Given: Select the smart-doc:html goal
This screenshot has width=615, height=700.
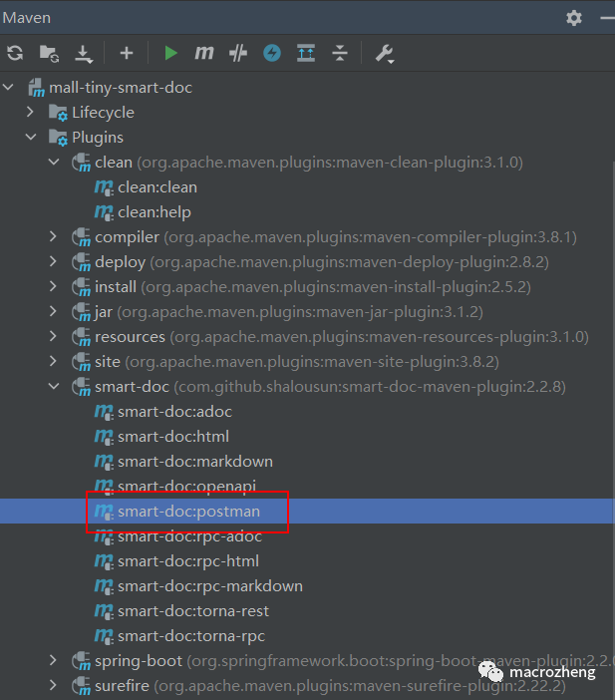Looking at the screenshot, I should click(x=173, y=437).
